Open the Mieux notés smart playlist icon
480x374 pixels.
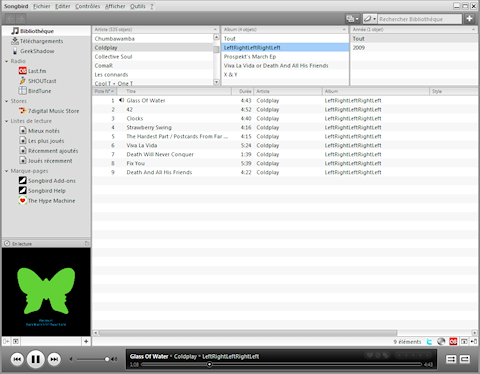coord(23,131)
